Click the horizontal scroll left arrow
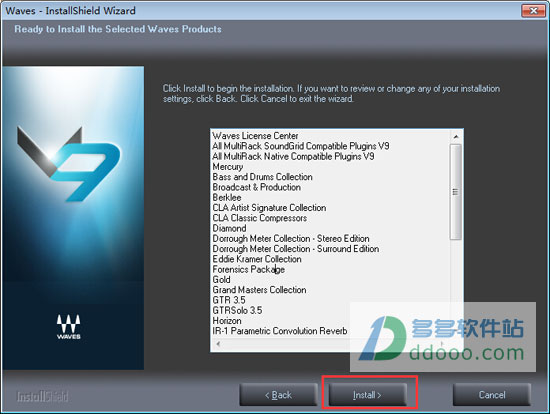 click(218, 344)
